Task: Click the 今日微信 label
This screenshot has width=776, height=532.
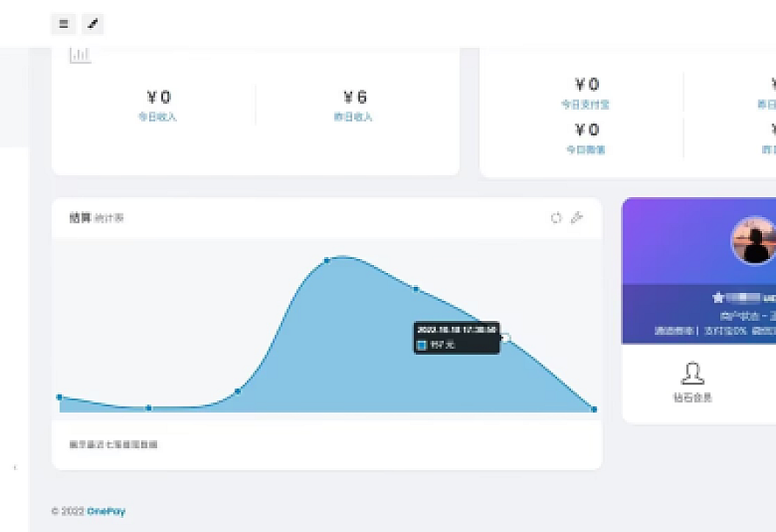Action: (585, 150)
